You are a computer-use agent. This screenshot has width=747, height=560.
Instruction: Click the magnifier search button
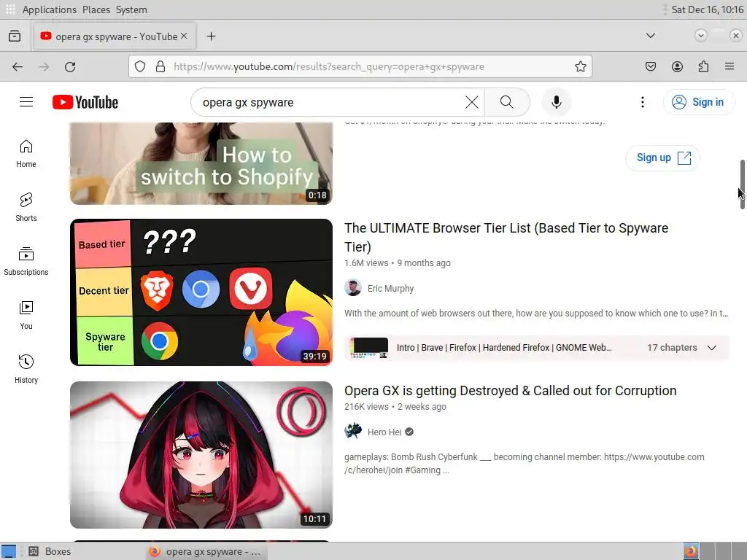click(x=507, y=102)
